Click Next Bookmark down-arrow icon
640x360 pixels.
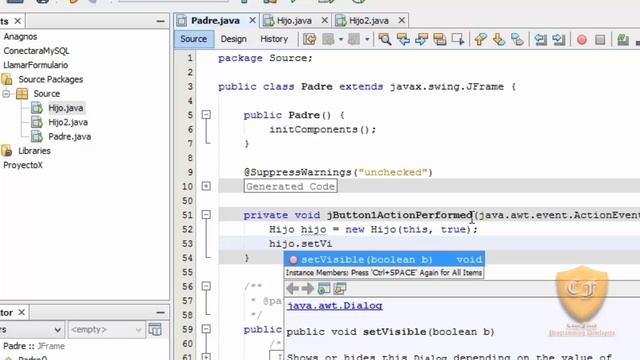coord(499,39)
